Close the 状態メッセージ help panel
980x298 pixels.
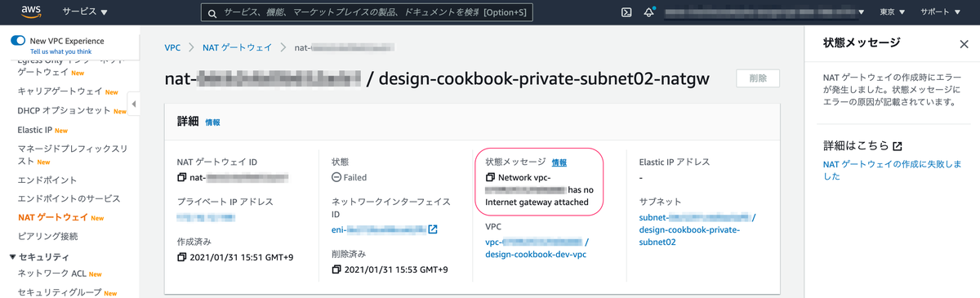point(964,44)
